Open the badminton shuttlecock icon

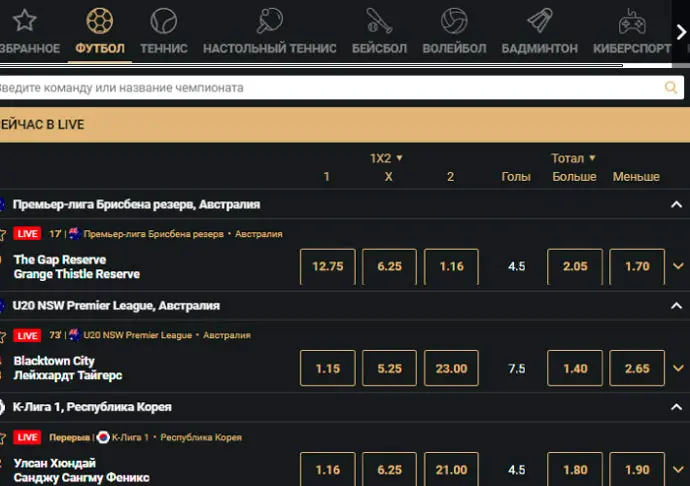tap(539, 21)
